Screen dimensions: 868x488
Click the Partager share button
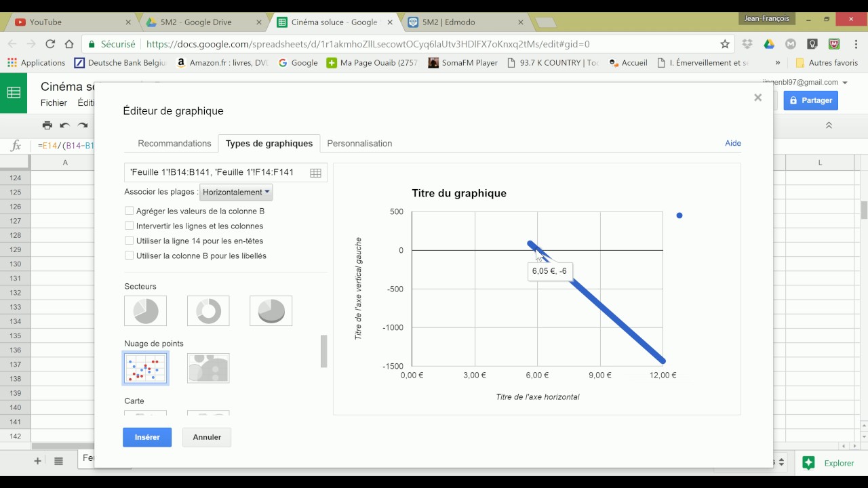[x=811, y=100]
